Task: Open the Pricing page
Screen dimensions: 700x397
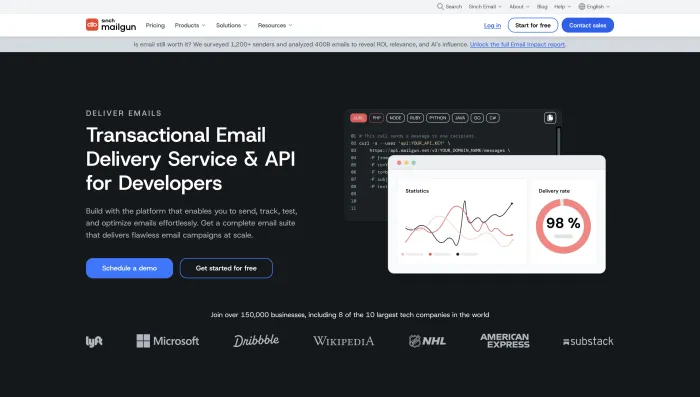Action: tap(155, 25)
